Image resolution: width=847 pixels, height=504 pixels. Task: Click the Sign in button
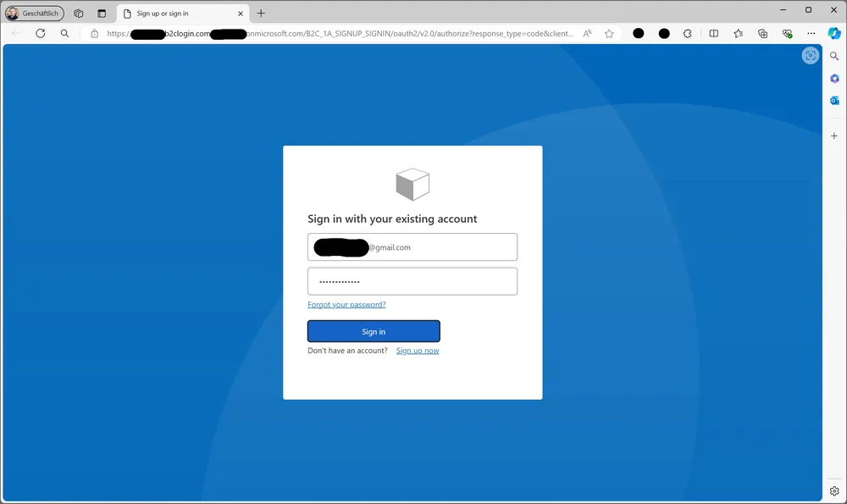coord(374,331)
